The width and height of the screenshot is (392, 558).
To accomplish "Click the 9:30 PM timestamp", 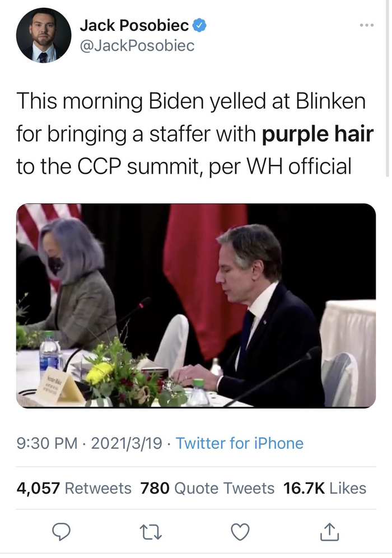I will [47, 444].
